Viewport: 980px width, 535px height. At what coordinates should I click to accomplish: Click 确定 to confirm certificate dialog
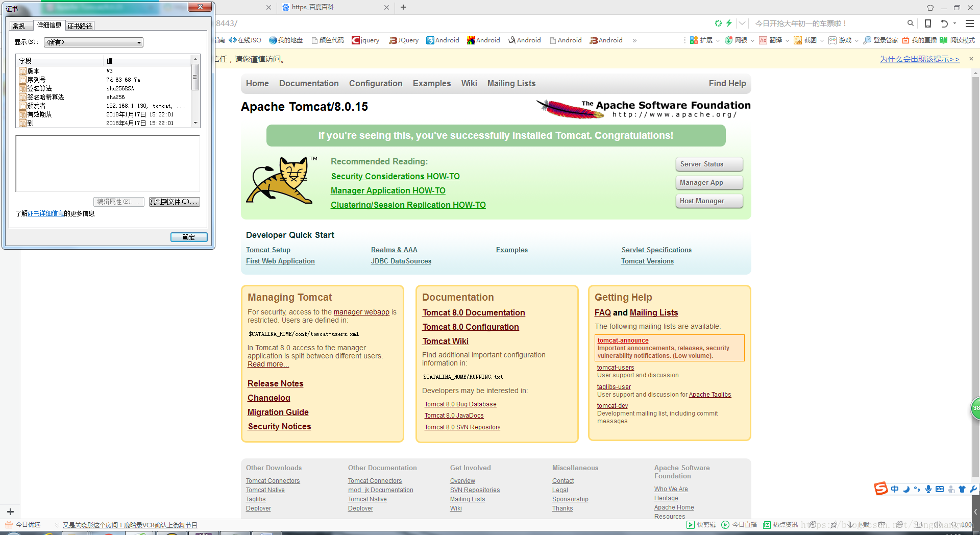tap(189, 237)
